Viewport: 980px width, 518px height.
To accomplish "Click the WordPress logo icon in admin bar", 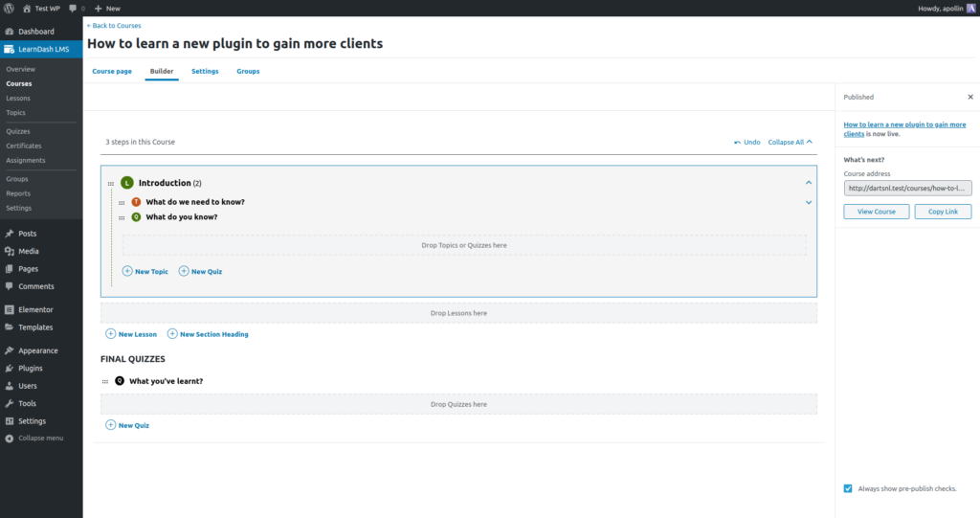I will (x=9, y=8).
